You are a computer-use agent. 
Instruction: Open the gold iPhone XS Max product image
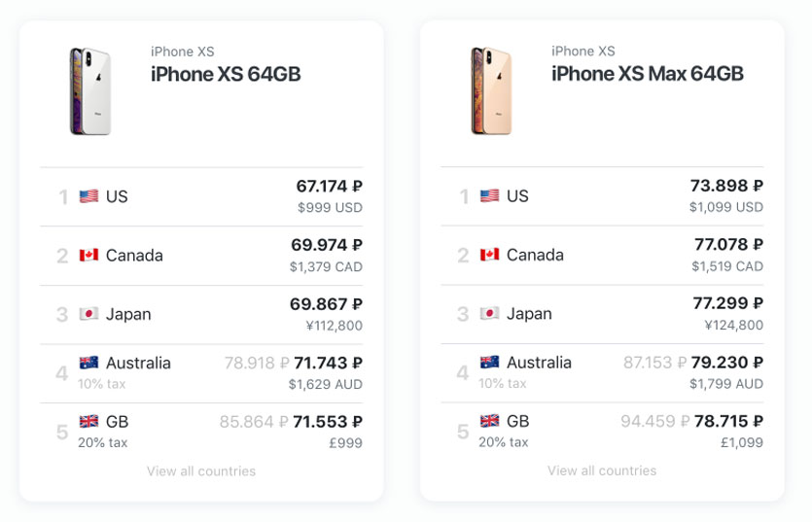tap(491, 91)
